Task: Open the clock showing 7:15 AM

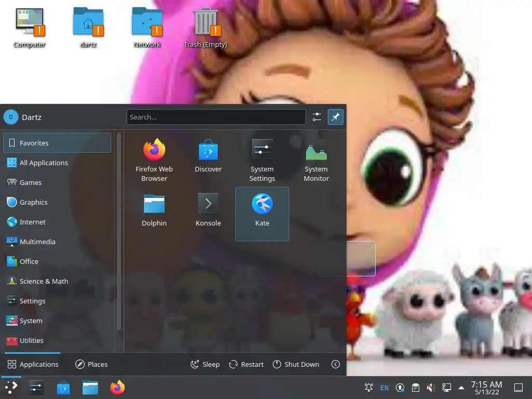Action: pos(486,388)
